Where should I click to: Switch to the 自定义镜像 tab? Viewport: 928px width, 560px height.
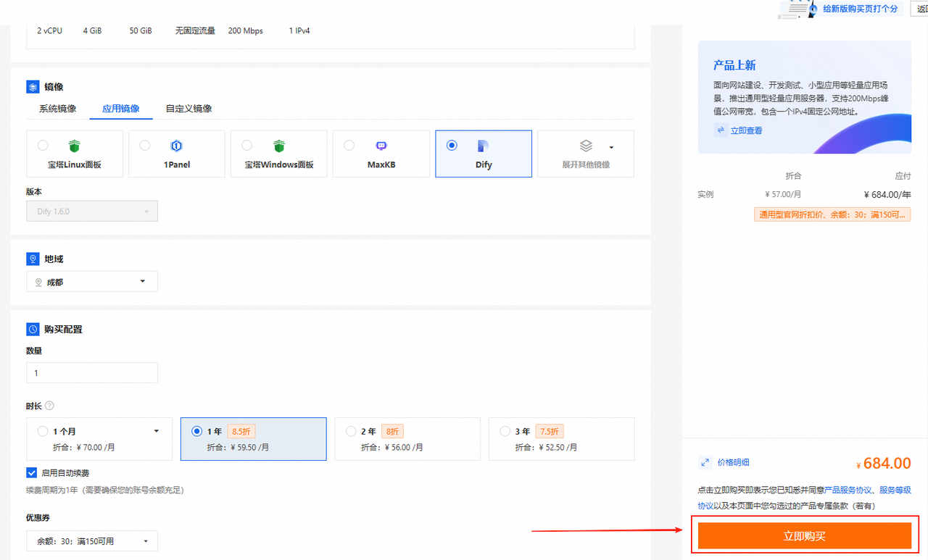tap(188, 109)
